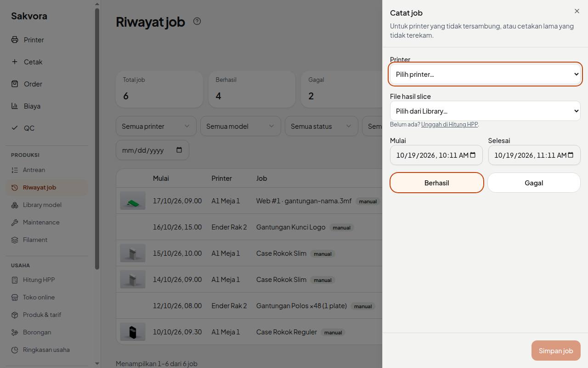This screenshot has width=588, height=368.
Task: Click the Order bag icon
Action: pyautogui.click(x=15, y=84)
